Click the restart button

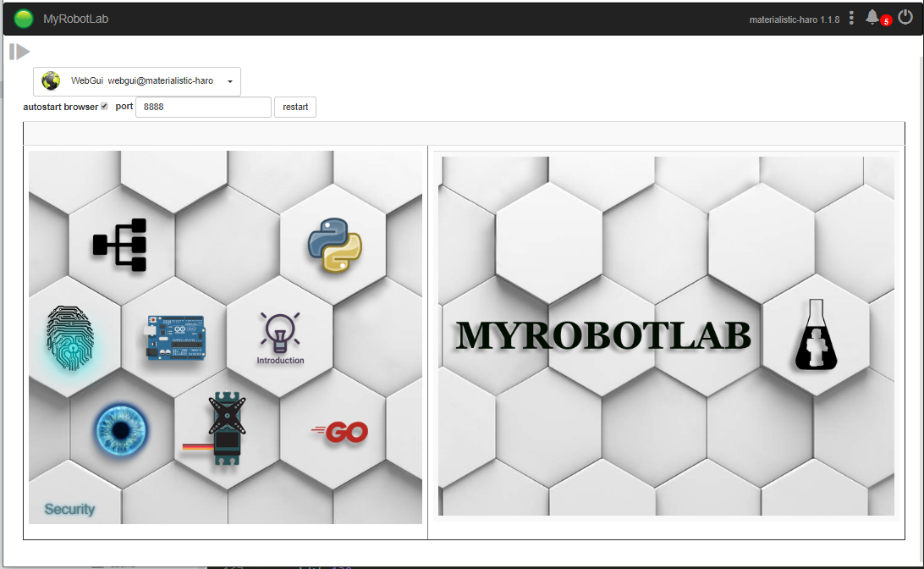(x=295, y=107)
